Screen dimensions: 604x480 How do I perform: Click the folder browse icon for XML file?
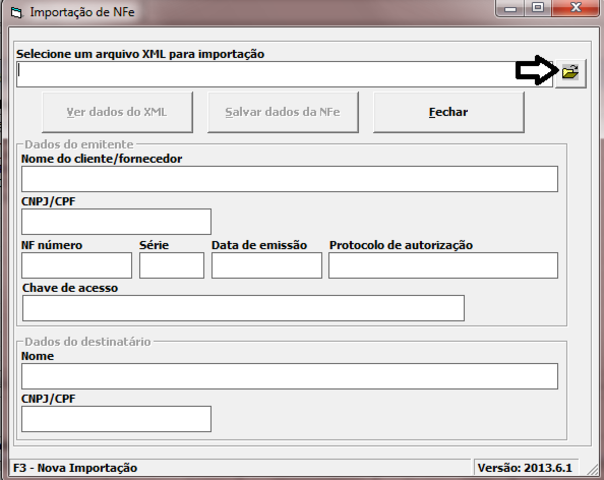tap(570, 73)
